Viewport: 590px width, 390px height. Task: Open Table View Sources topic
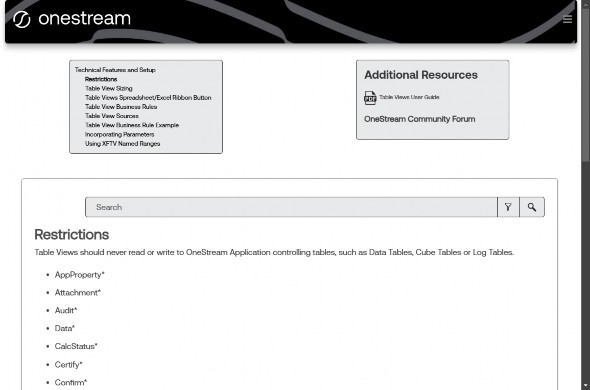coord(112,116)
